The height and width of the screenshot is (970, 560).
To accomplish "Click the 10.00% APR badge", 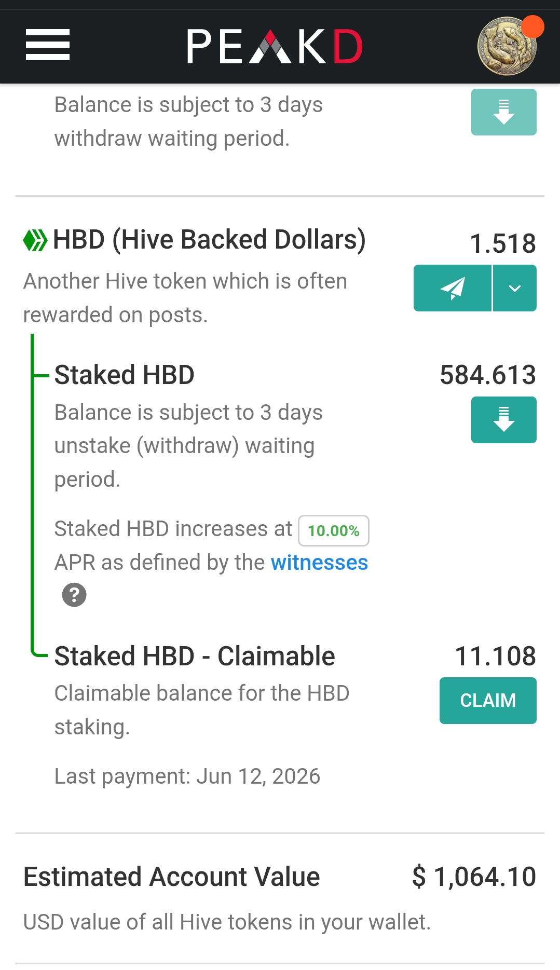I will (334, 530).
